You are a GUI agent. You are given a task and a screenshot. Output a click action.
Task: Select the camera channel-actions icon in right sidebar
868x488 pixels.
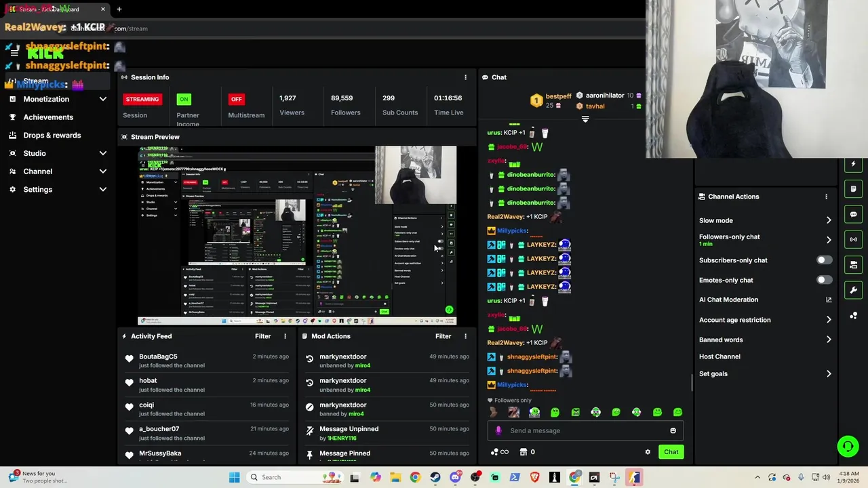[x=854, y=264]
